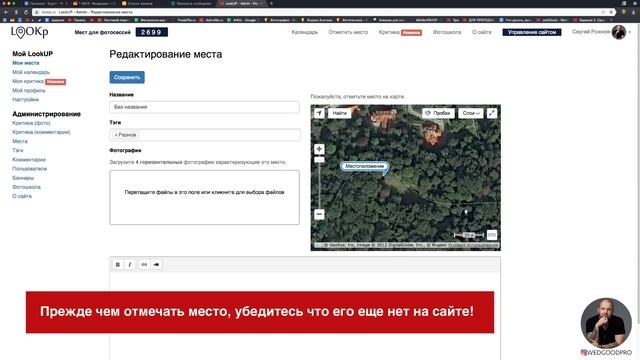640x360 pixels.
Task: Open map fullscreen expand icon
Action: point(492,113)
